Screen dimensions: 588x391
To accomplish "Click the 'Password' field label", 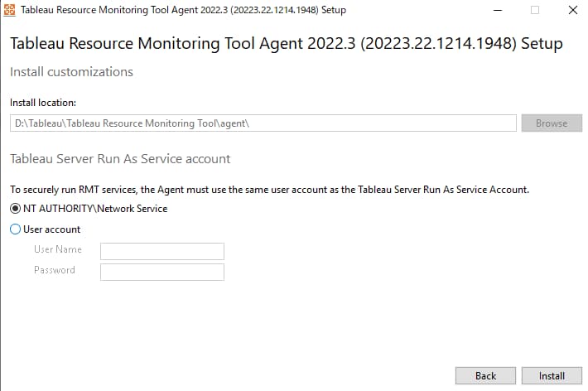I will [x=55, y=270].
